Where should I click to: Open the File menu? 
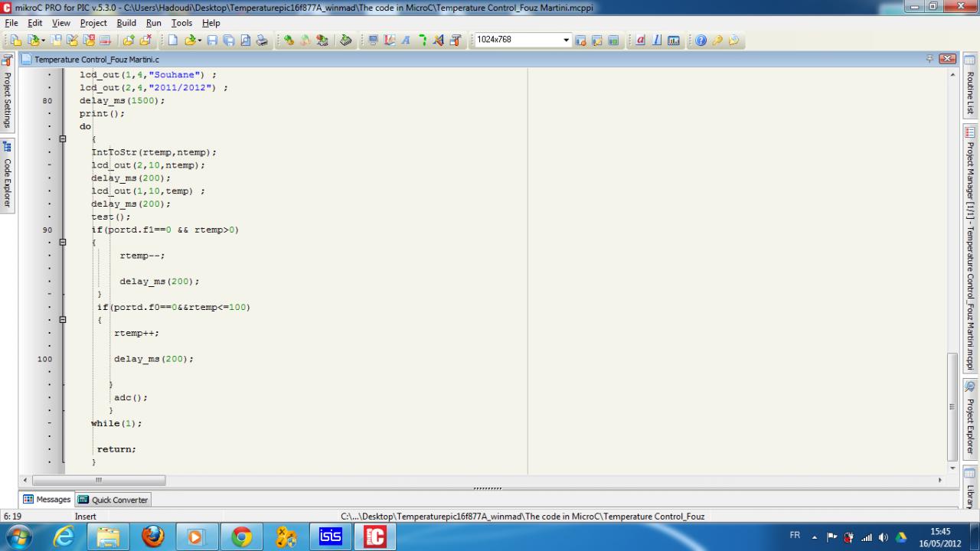(11, 23)
